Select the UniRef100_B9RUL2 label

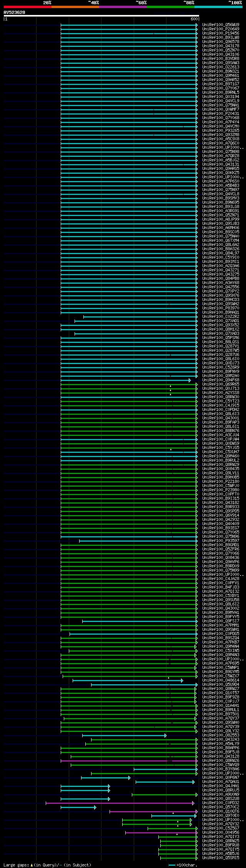221,460
